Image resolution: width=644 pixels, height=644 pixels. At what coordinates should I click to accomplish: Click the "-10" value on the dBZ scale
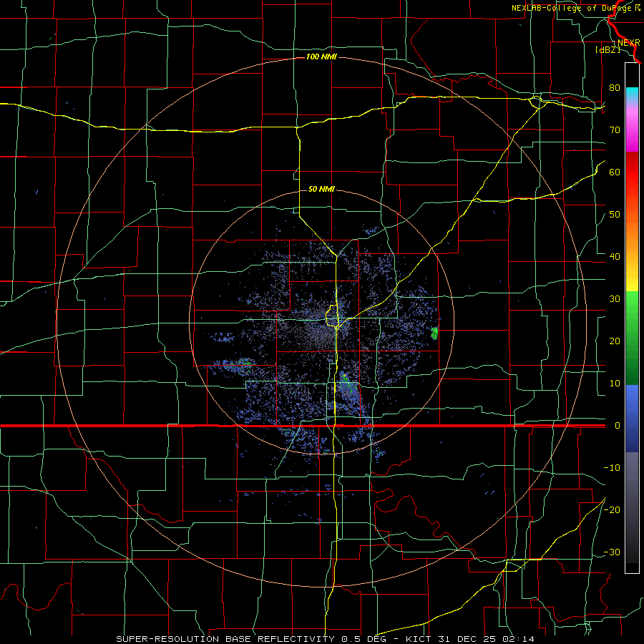click(612, 468)
